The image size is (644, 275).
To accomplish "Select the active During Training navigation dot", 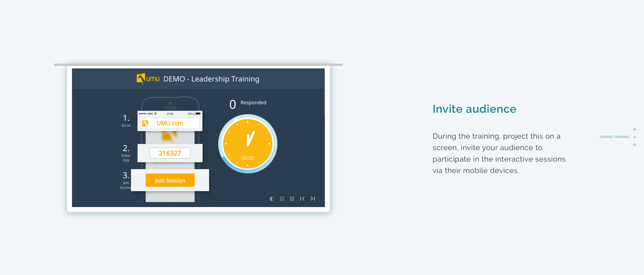I will tap(635, 137).
